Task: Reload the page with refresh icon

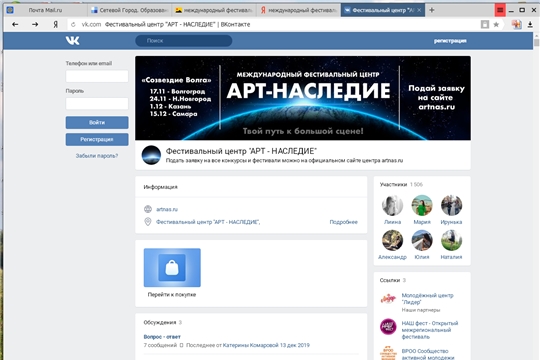Action: pos(73,24)
